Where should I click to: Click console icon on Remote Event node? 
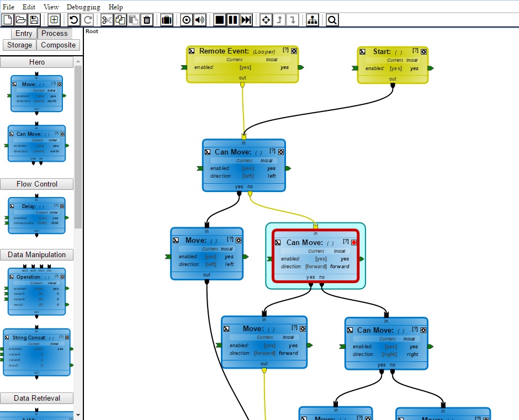pyautogui.click(x=192, y=51)
